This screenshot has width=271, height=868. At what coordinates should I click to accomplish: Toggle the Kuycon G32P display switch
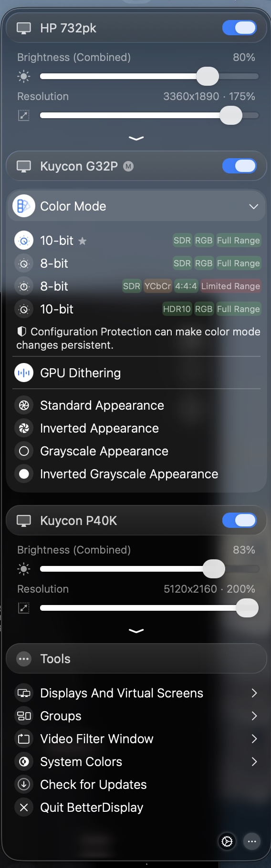click(x=240, y=166)
